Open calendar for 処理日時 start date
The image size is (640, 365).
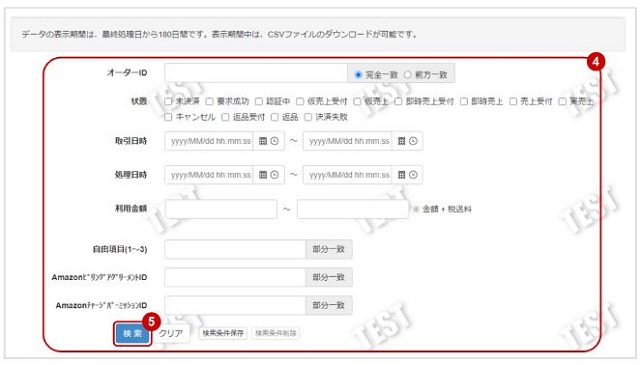[x=263, y=175]
